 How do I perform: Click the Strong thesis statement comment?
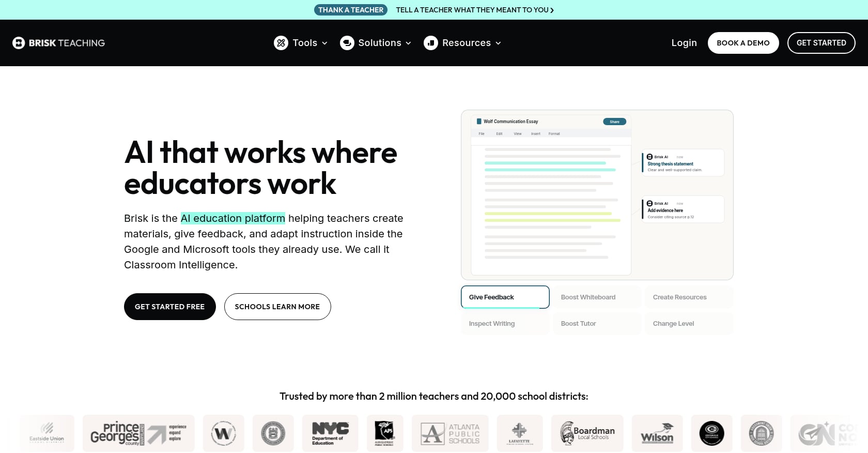coord(683,163)
